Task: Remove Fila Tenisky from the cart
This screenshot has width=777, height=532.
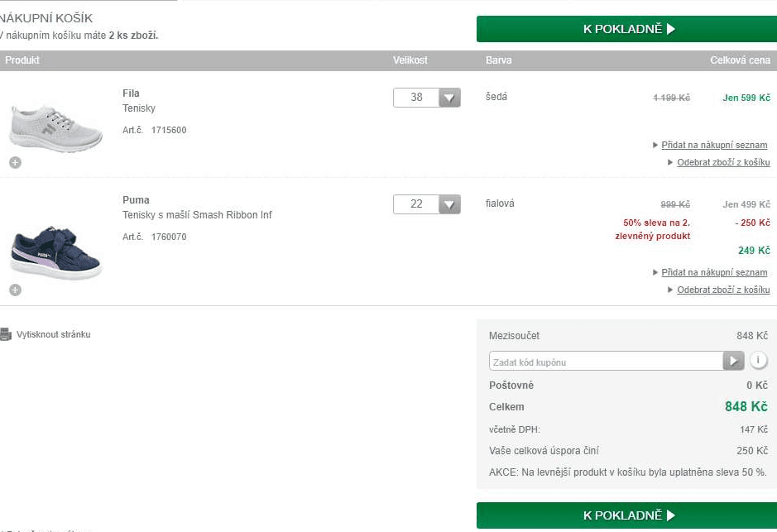Action: tap(723, 162)
